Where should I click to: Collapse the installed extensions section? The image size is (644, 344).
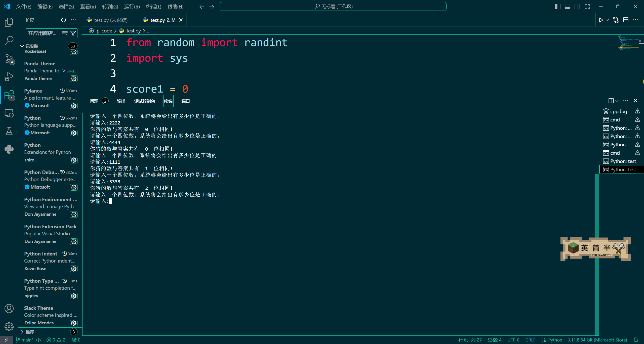[x=22, y=46]
